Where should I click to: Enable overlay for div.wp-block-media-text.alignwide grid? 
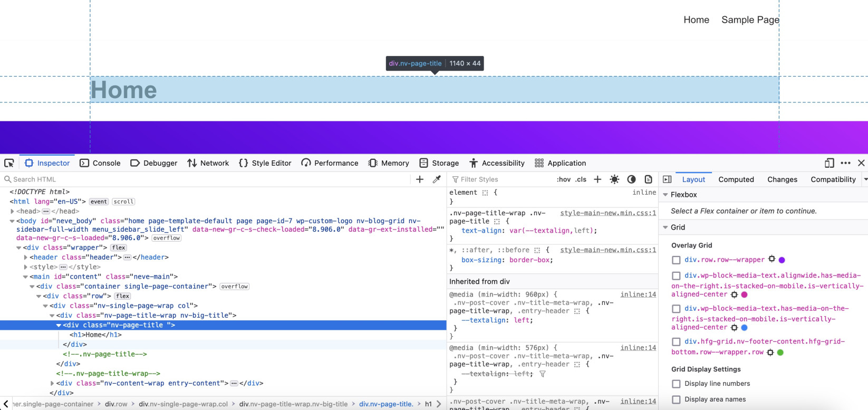point(676,275)
